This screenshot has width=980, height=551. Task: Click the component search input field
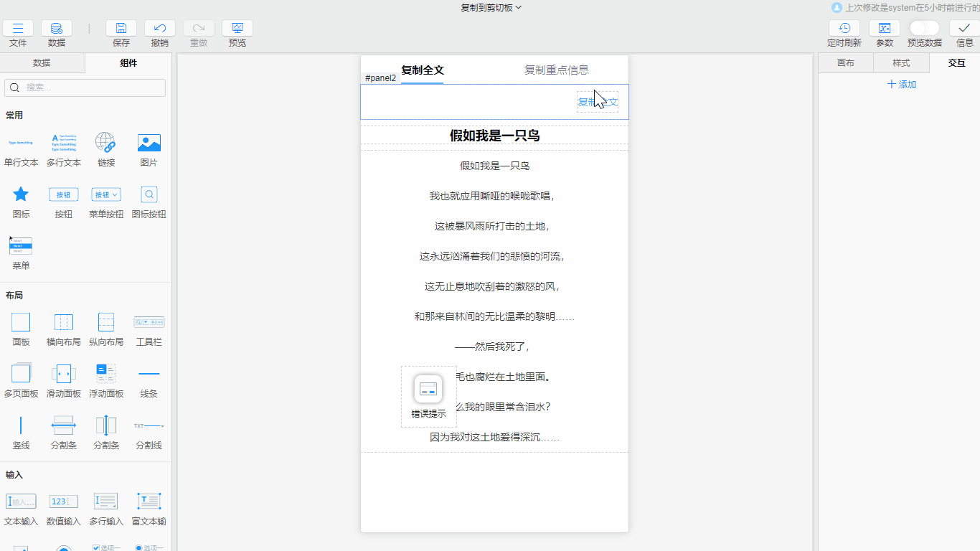(x=85, y=88)
